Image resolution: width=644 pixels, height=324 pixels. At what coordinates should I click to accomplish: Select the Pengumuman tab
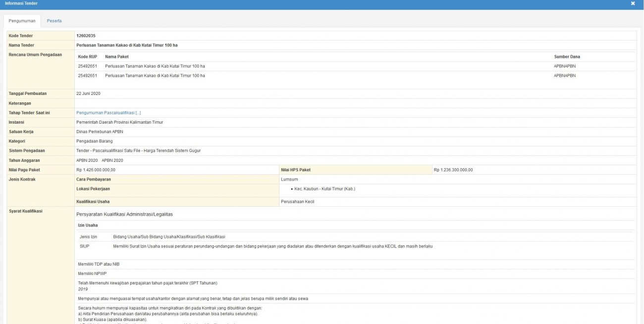point(22,21)
